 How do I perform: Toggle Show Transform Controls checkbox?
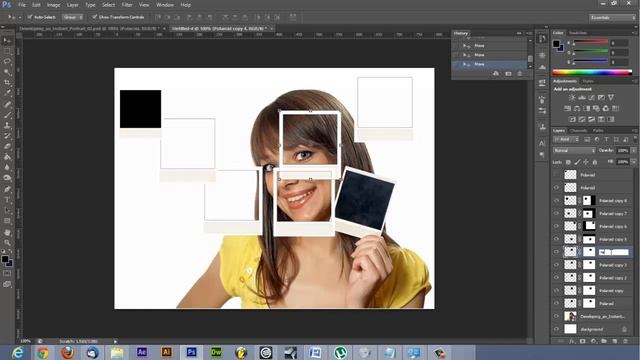pyautogui.click(x=94, y=17)
